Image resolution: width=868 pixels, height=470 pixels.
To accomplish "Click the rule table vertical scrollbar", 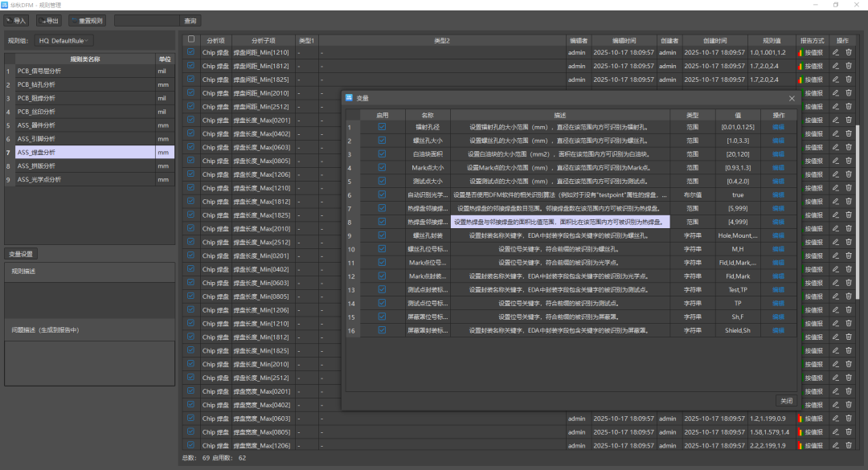I will [x=858, y=210].
